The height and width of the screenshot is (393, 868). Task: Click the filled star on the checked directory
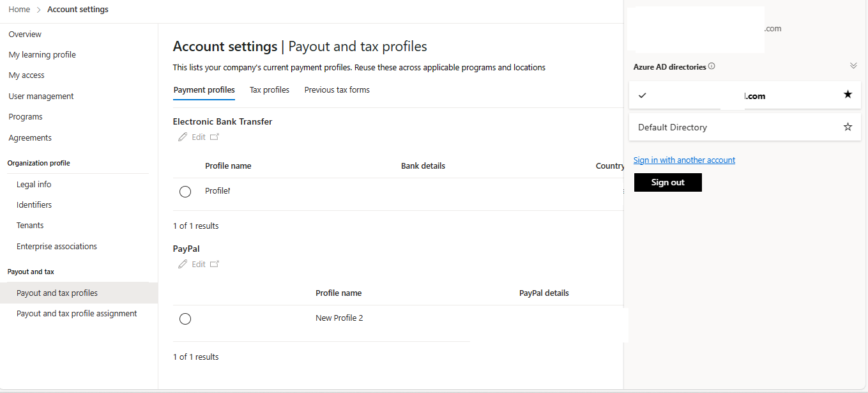tap(848, 95)
